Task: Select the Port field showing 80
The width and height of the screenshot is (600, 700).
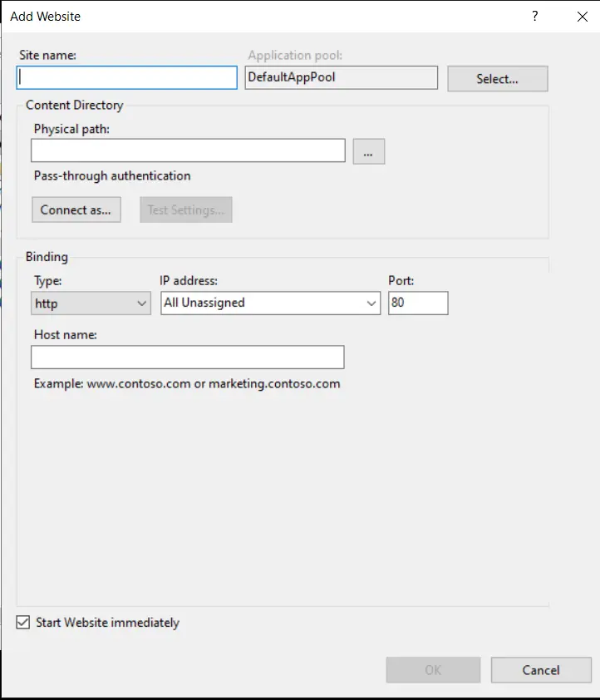Action: 418,303
